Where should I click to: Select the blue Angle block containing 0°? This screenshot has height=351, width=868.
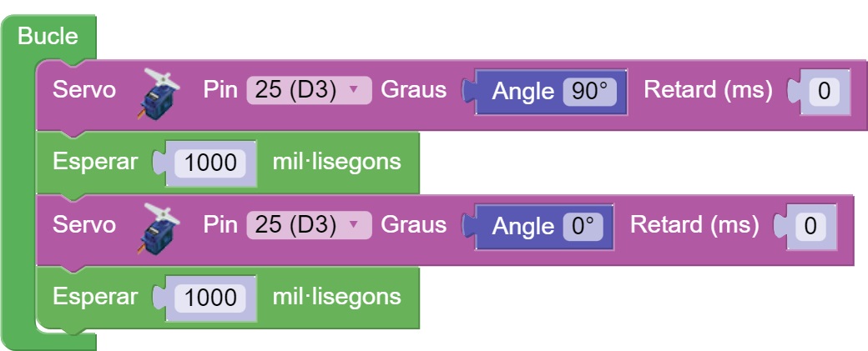522,227
